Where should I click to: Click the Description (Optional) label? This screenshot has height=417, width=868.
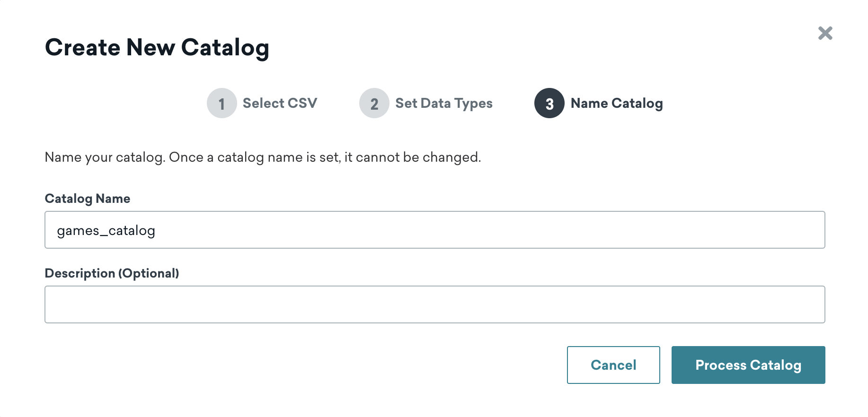(x=112, y=273)
